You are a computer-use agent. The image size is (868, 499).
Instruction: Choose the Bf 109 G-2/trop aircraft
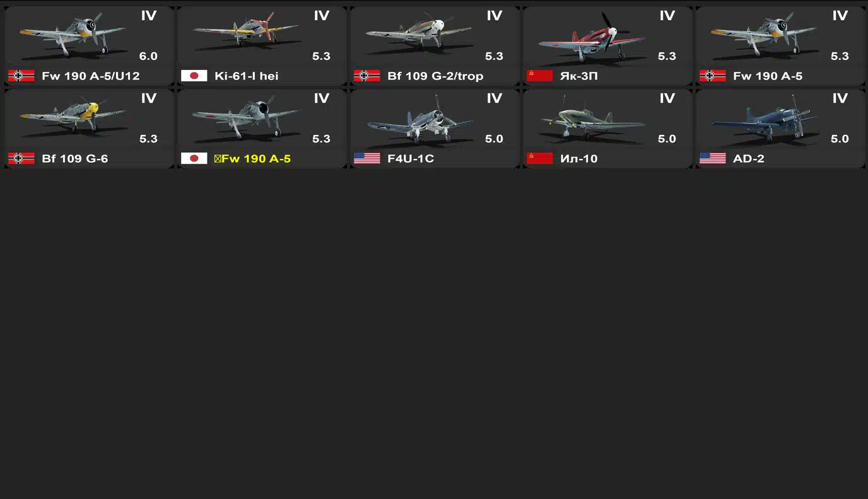435,45
